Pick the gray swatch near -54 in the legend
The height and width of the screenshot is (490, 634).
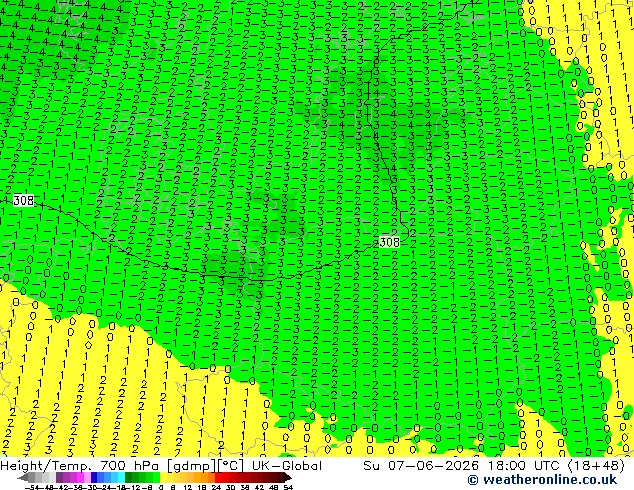32,477
